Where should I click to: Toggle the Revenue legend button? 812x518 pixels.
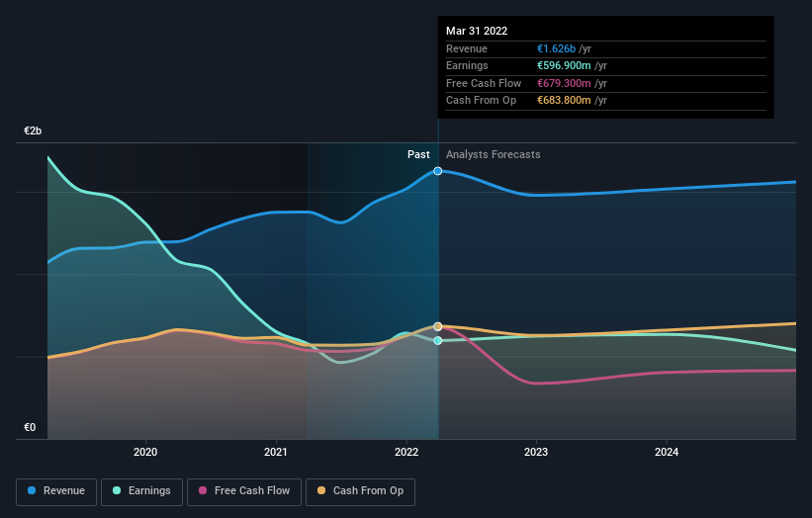(56, 491)
